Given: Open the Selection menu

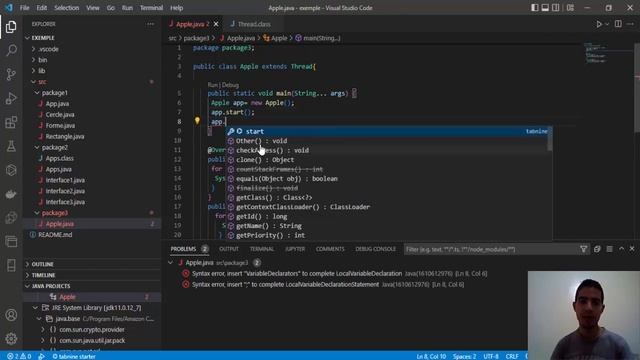Looking at the screenshot, I should (67, 8).
